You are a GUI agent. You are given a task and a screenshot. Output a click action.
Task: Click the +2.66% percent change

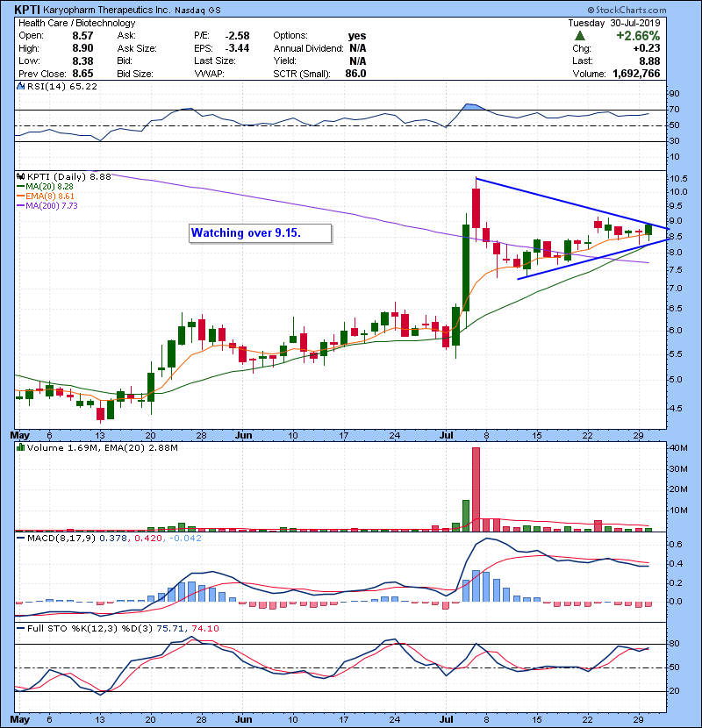click(638, 36)
